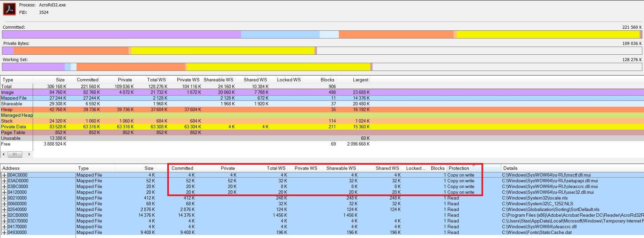The height and width of the screenshot is (238, 644).
Task: Click yellow segment in the Committed bar
Action: pos(548,34)
